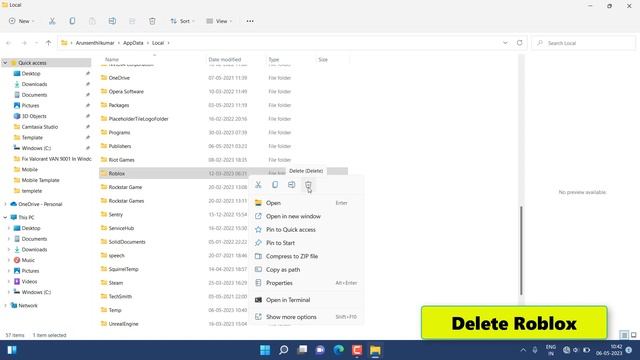
Task: Open the View dropdown
Action: coord(219,21)
